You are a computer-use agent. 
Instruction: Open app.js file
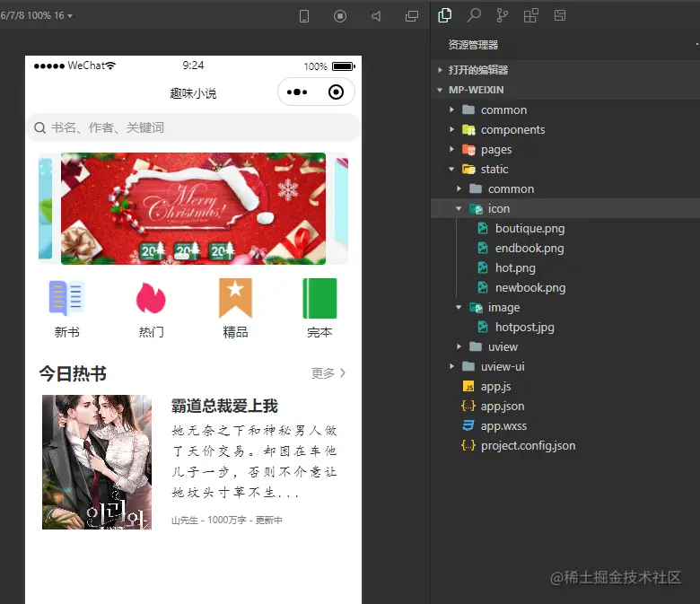[495, 387]
